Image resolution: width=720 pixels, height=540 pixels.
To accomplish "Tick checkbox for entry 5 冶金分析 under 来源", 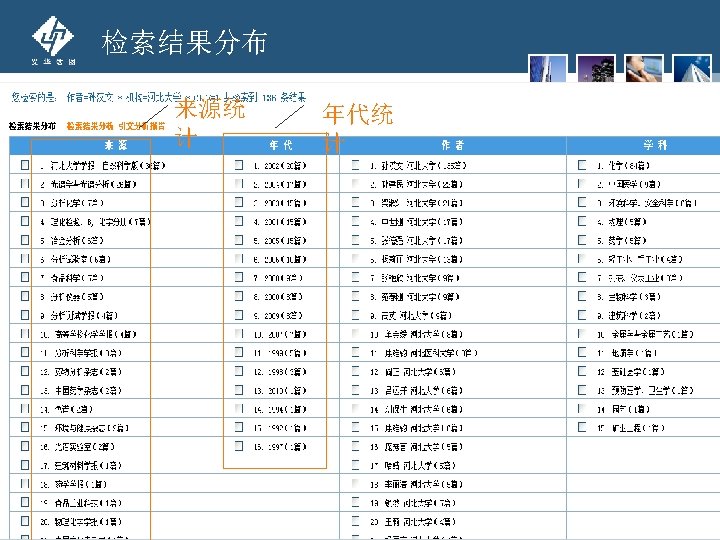I will tap(25, 240).
